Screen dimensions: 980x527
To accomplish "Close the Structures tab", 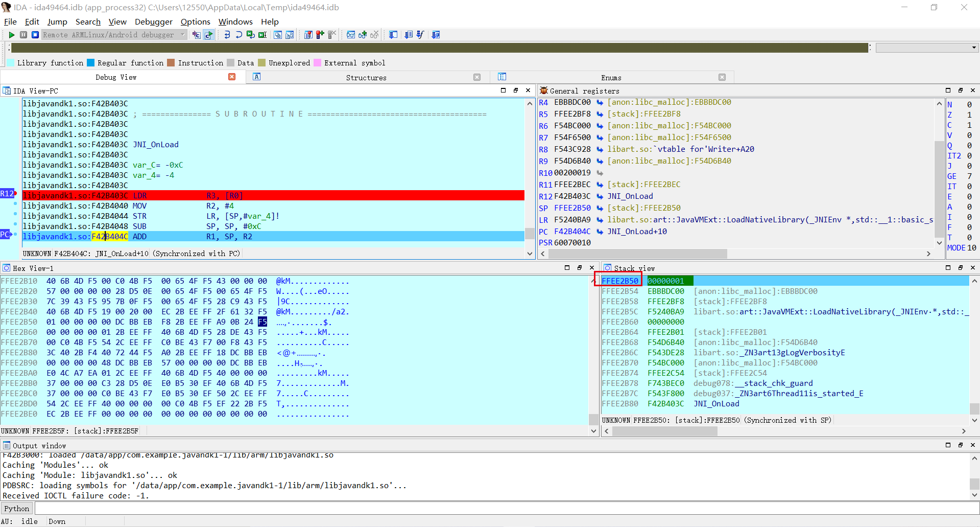I will point(477,77).
